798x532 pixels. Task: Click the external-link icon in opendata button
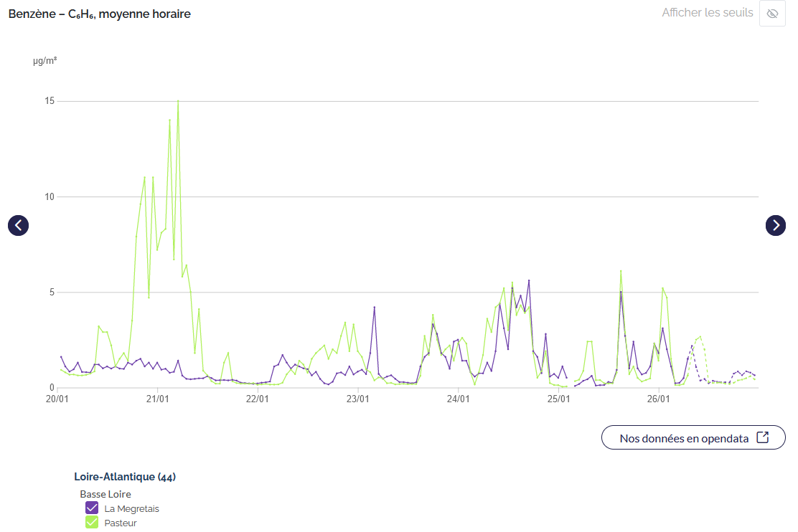tap(762, 437)
